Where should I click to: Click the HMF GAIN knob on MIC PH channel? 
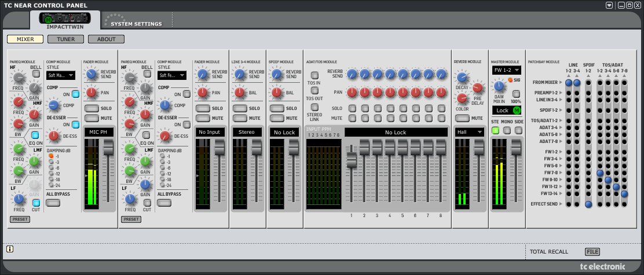point(34,114)
